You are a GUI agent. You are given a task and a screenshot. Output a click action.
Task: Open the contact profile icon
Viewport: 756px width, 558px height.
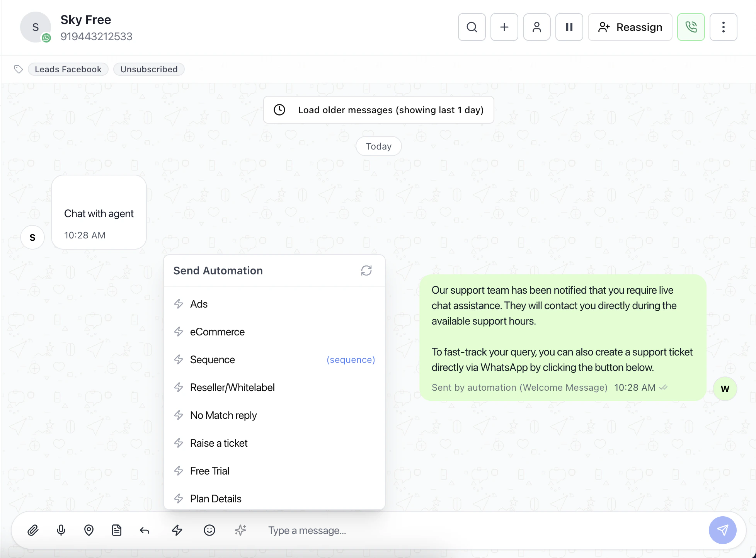tap(536, 27)
